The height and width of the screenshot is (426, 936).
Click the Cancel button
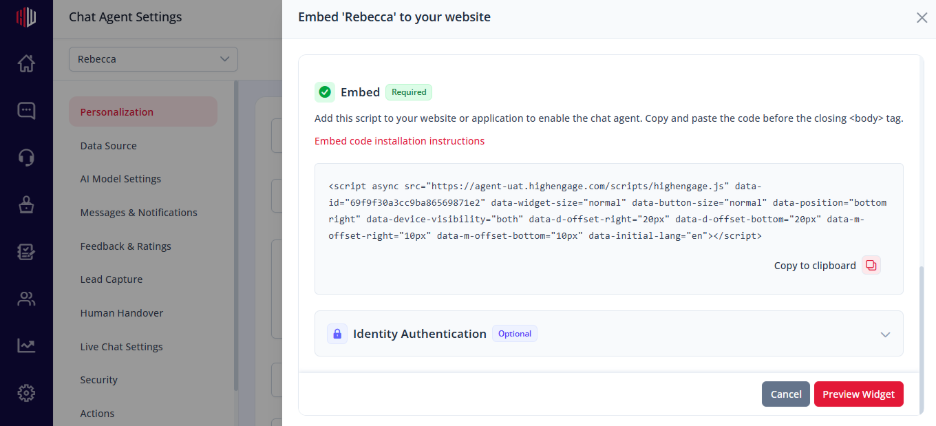pos(786,394)
